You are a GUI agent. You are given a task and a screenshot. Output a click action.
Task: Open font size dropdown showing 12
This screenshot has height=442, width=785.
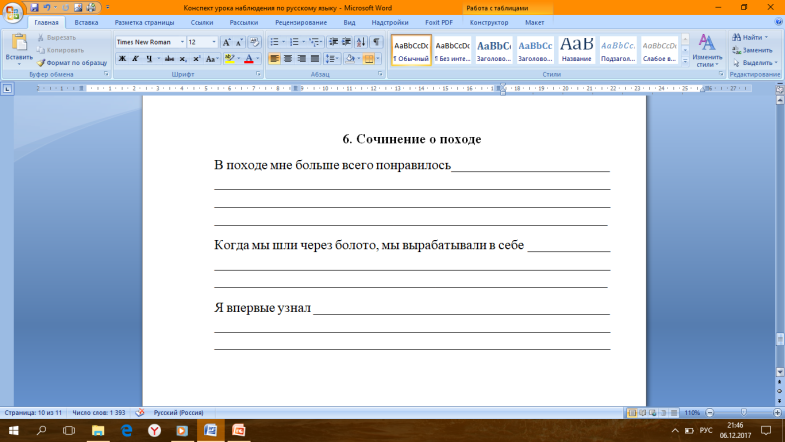(214, 42)
